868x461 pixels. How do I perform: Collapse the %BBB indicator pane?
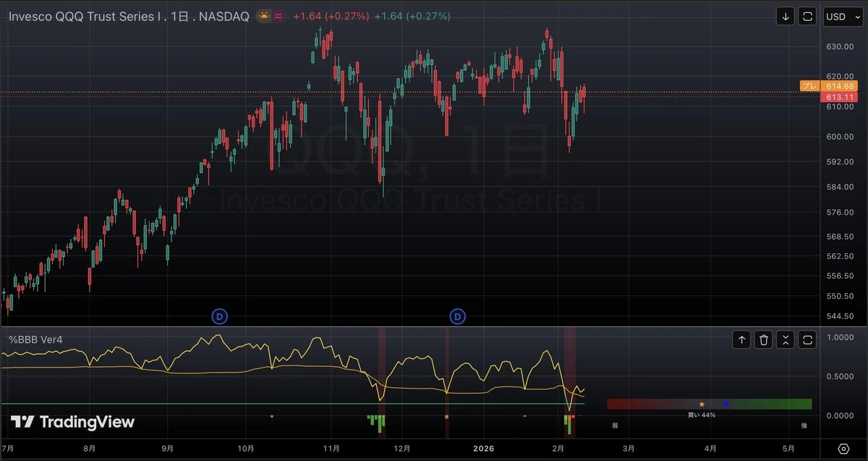click(x=786, y=339)
